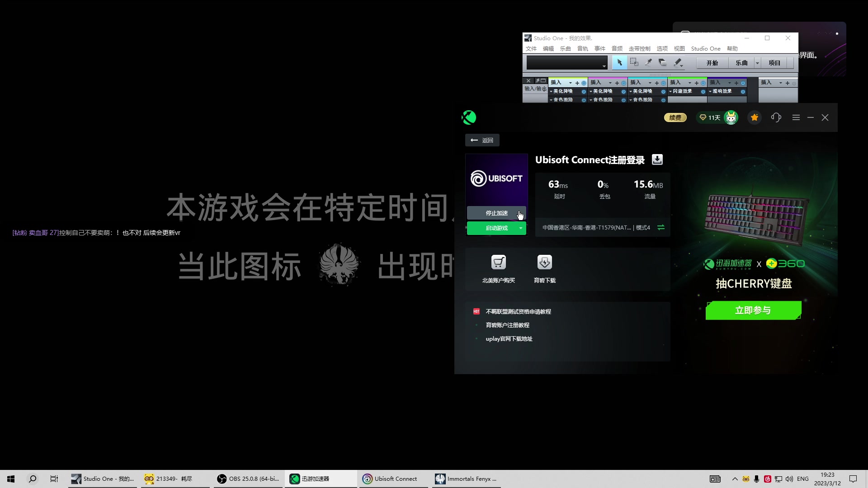Image resolution: width=868 pixels, height=488 pixels.
Task: Switch to Ubisoft Connect in taskbar
Action: (393, 479)
